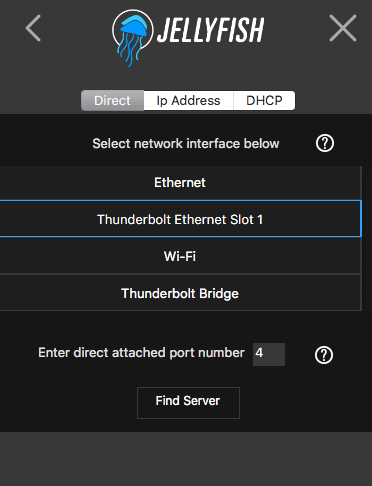Viewport: 372px width, 486px height.
Task: Click the 'Enter direct attached port number' label
Action: (141, 353)
